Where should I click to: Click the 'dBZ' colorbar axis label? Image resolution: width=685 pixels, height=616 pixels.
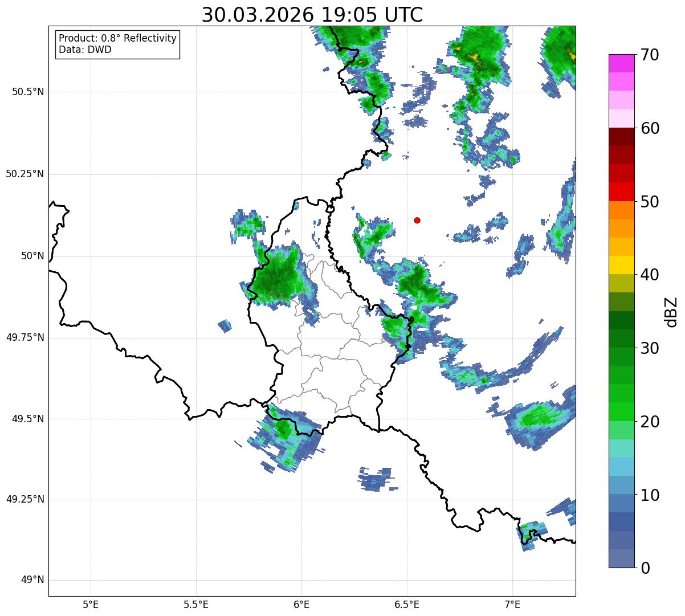tap(671, 312)
